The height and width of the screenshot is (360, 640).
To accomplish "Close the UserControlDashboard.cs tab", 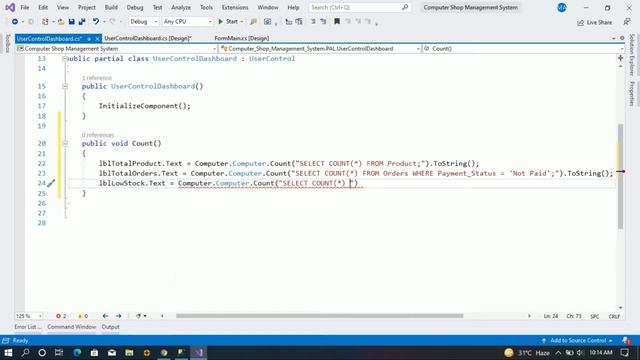I will tap(97, 39).
